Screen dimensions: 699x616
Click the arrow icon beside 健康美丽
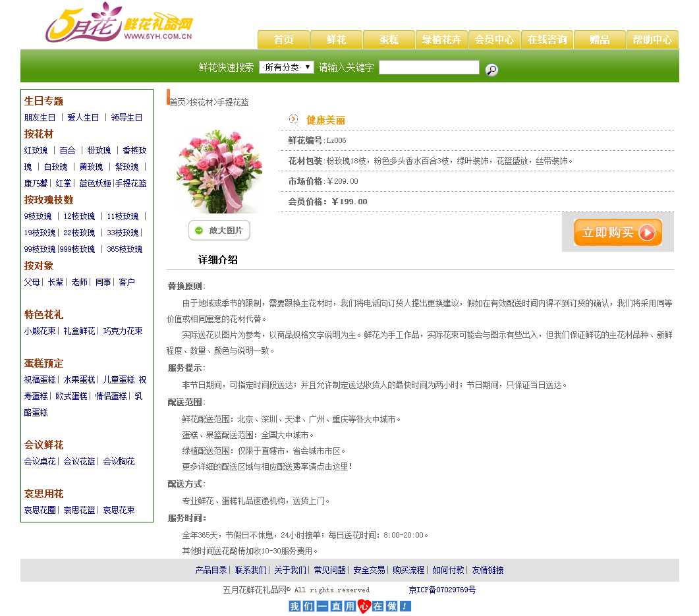pos(293,119)
